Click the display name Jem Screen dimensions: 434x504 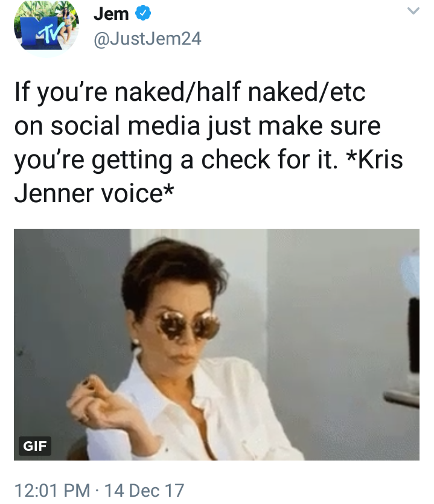tap(111, 14)
